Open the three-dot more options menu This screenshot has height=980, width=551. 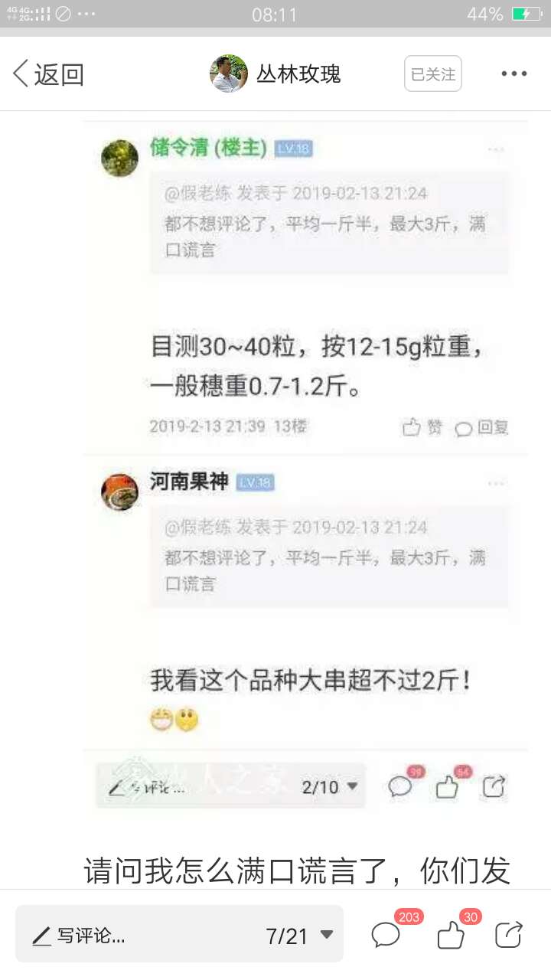click(x=514, y=74)
